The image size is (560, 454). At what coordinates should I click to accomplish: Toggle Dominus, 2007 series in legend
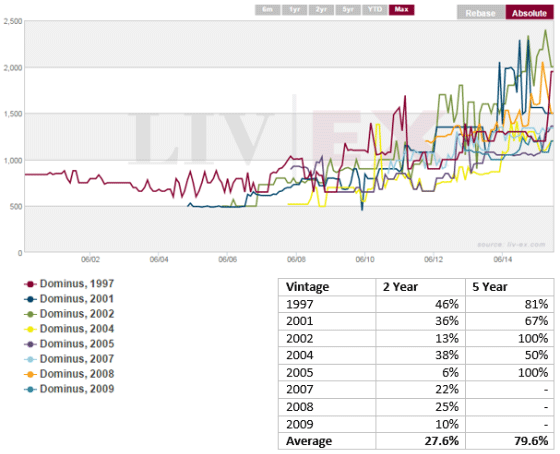(x=69, y=359)
